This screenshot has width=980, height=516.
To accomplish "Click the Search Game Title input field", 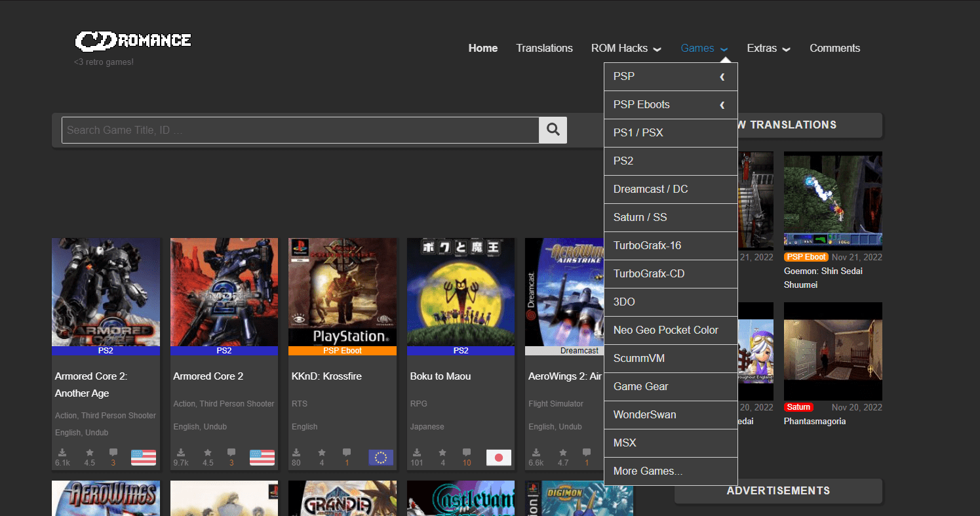I will coord(300,130).
